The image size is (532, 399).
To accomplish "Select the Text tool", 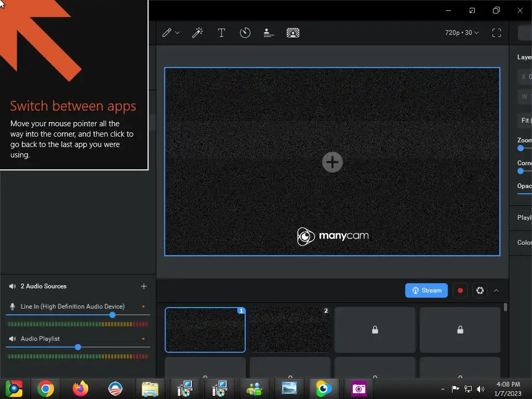I will [221, 33].
